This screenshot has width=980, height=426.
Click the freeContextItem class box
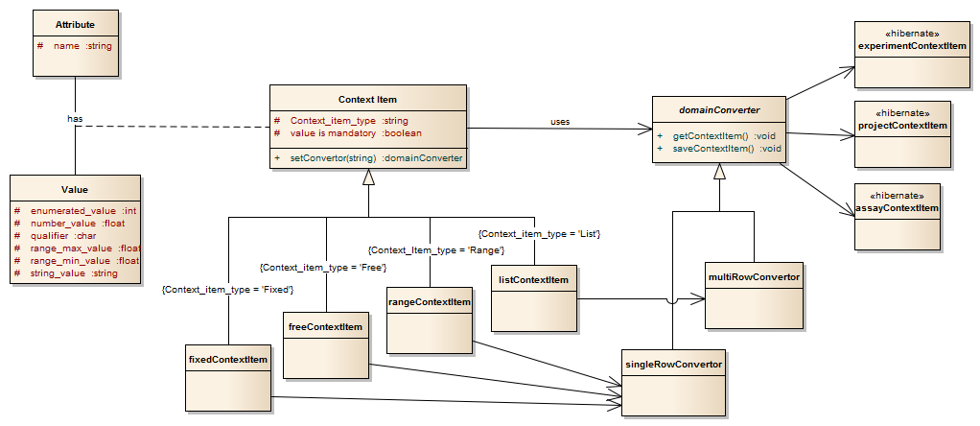325,328
